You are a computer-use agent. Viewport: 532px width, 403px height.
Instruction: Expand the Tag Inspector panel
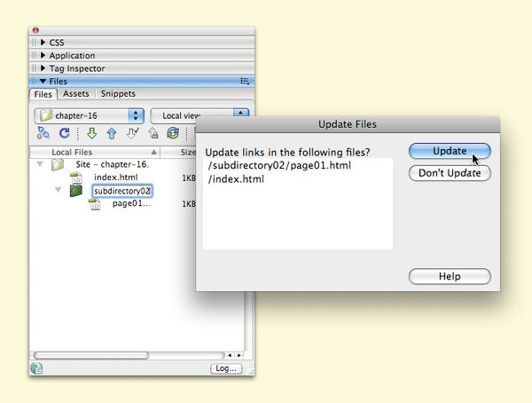pos(76,68)
